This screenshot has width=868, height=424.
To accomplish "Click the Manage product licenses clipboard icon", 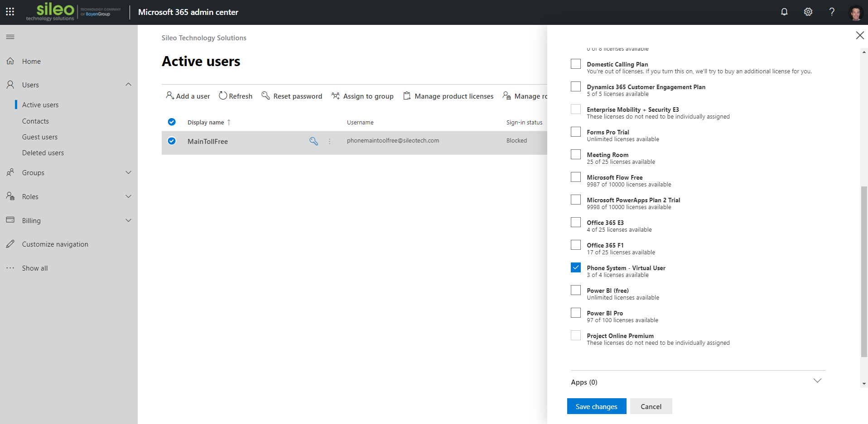I will [x=407, y=95].
